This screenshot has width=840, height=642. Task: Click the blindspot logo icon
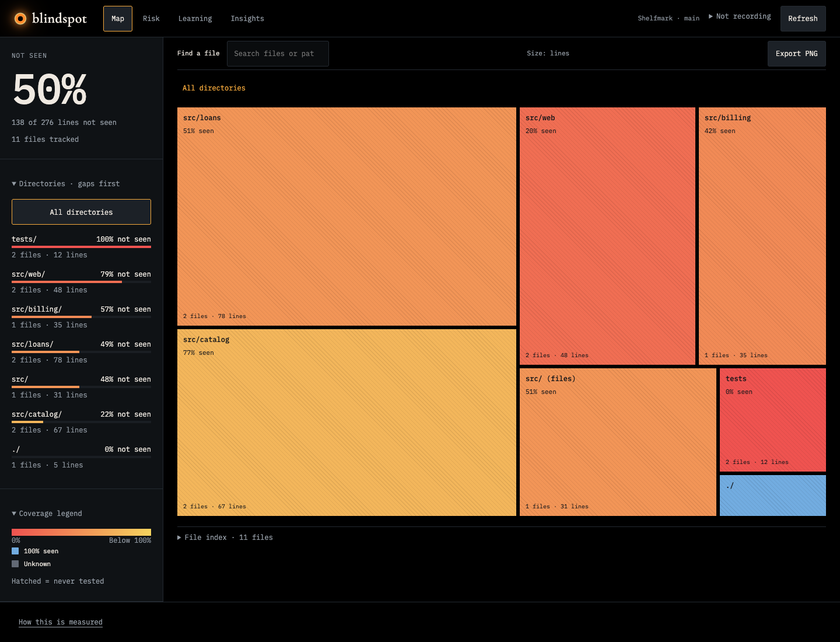(x=20, y=19)
